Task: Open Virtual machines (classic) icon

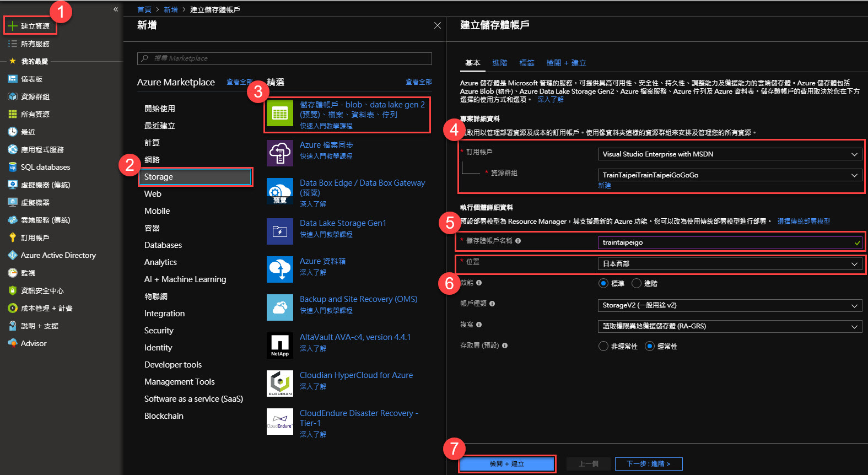Action: point(13,185)
